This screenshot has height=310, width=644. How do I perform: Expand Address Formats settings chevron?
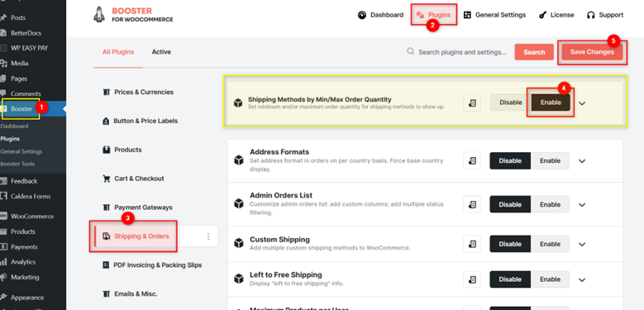click(x=582, y=161)
